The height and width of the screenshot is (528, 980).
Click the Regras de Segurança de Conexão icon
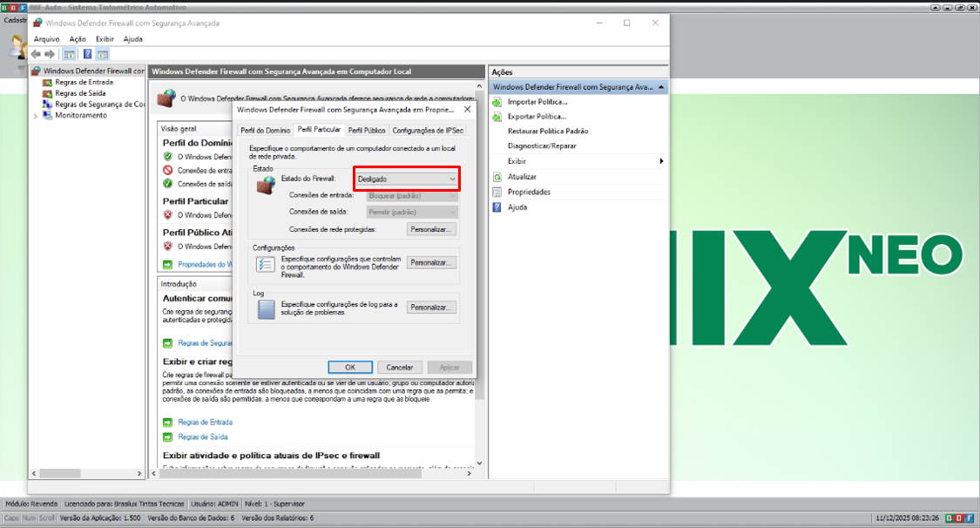[47, 105]
